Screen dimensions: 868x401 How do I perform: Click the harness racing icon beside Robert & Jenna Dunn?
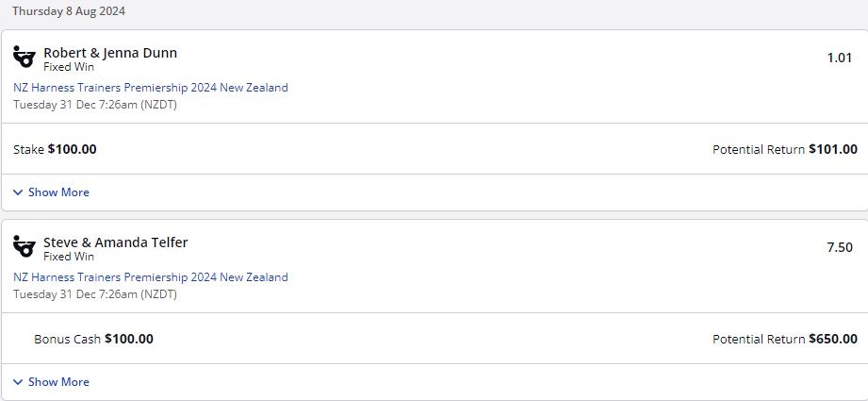point(24,58)
